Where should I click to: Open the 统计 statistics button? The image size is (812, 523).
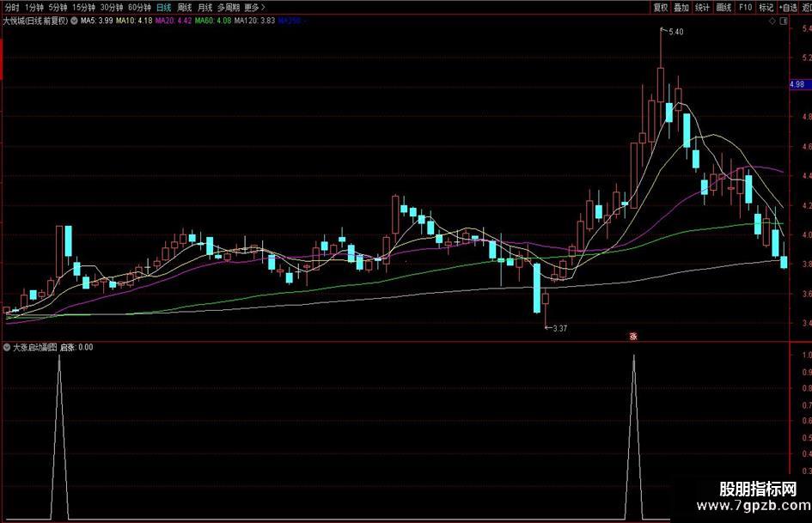pos(702,7)
